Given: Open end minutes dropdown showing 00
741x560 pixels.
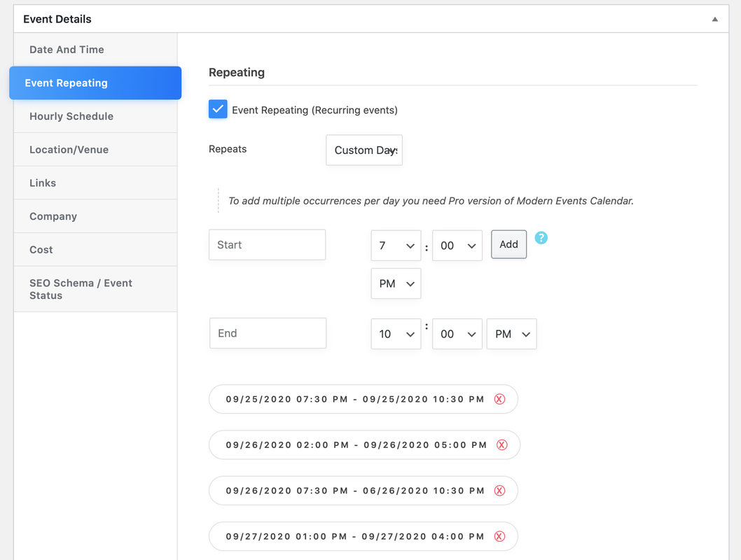Looking at the screenshot, I should [457, 334].
